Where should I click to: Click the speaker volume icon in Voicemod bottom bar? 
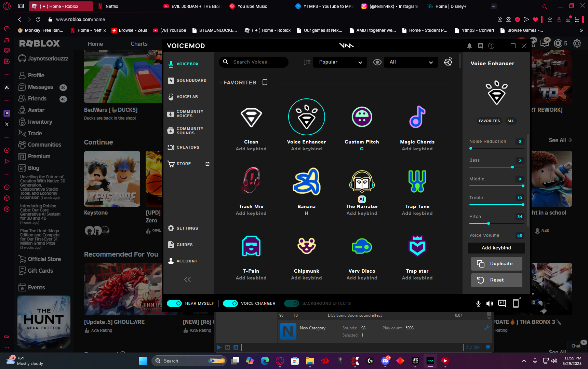(x=490, y=303)
